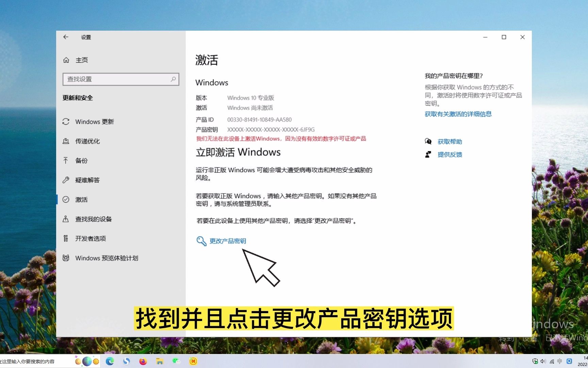The width and height of the screenshot is (588, 368).
Task: Click the colorful planets widget in taskbar
Action: click(x=87, y=361)
